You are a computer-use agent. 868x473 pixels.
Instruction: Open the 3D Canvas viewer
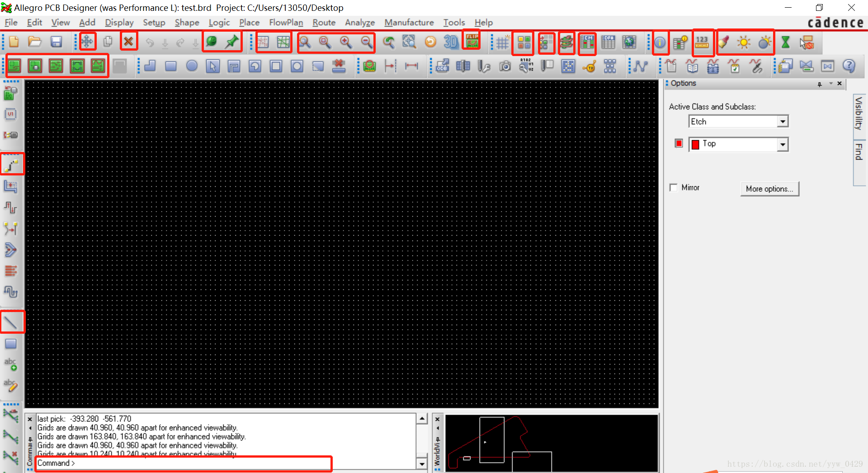[x=450, y=42]
